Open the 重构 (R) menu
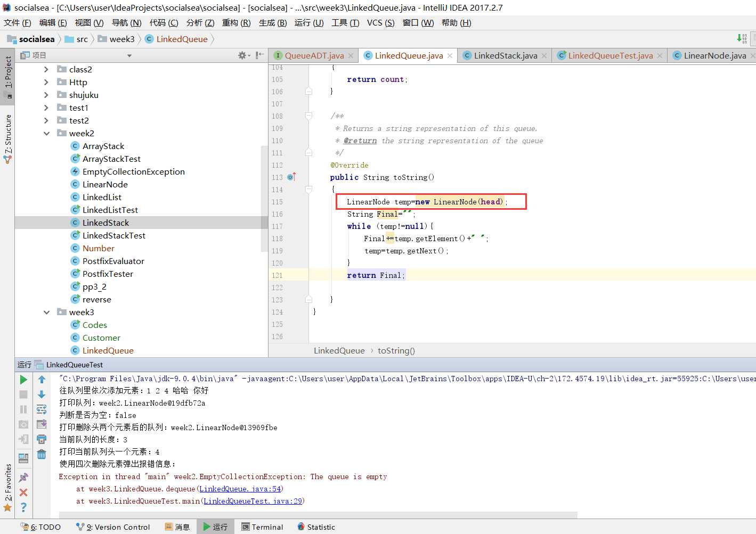This screenshot has width=756, height=534. pyautogui.click(x=236, y=22)
